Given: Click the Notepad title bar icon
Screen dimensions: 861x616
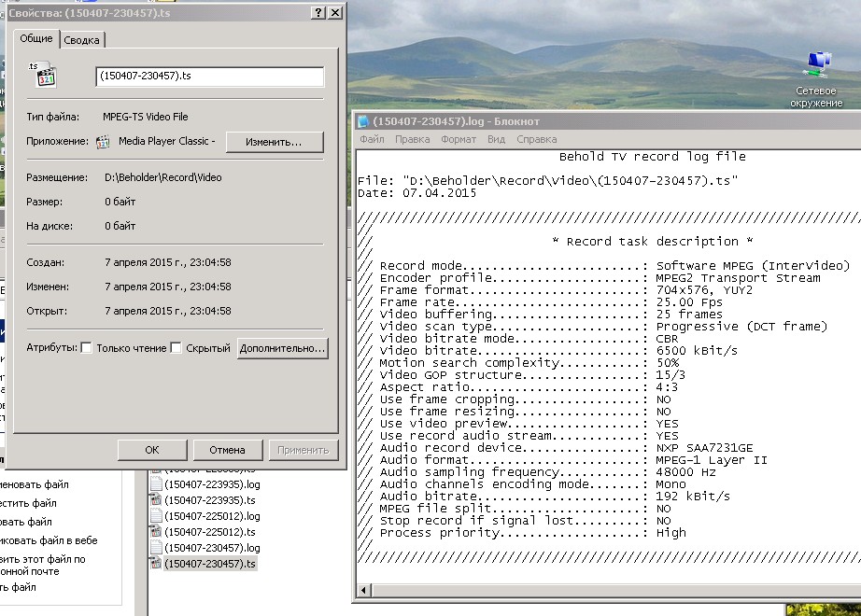Looking at the screenshot, I should tap(363, 121).
